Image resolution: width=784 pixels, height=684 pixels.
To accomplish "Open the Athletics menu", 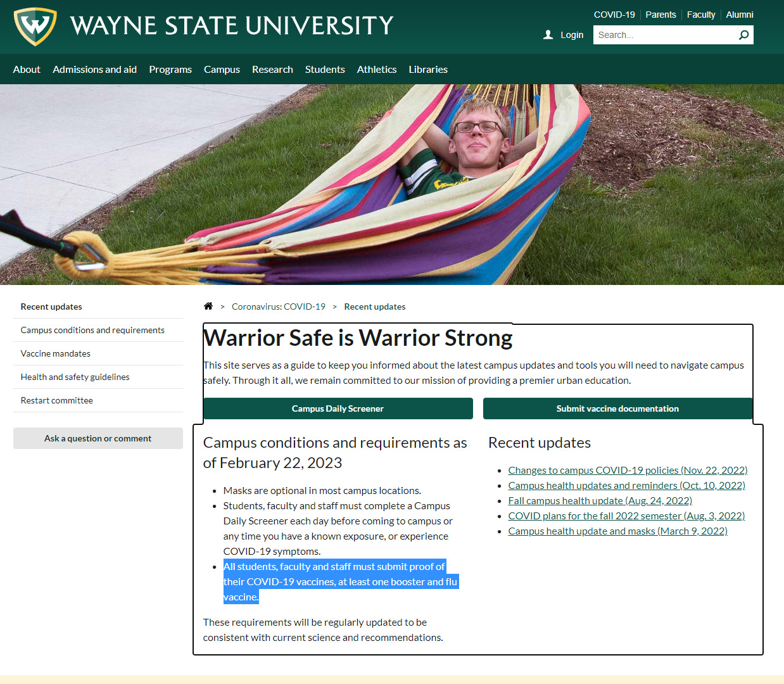I will click(x=377, y=69).
